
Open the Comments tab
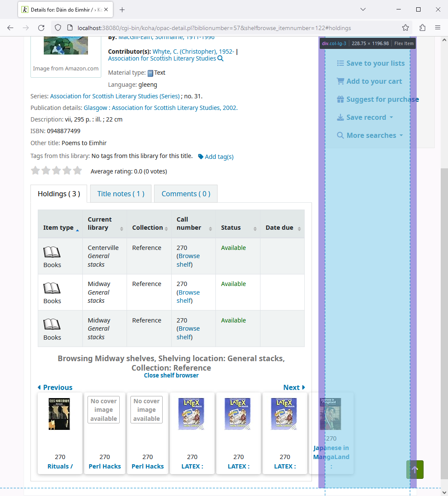click(x=186, y=194)
